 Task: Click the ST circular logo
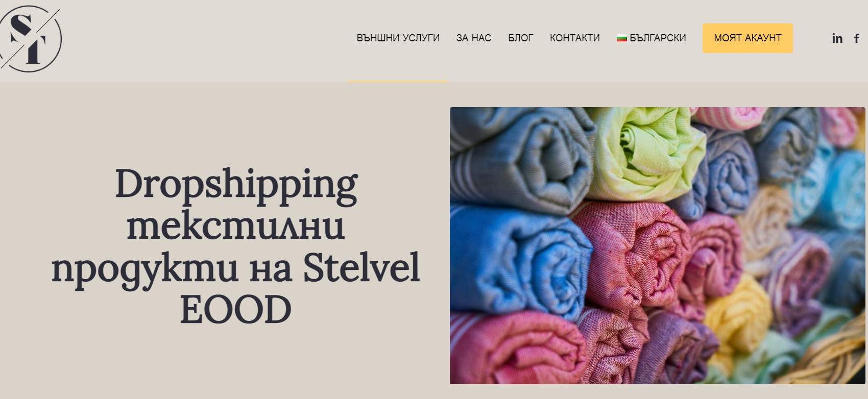(x=30, y=38)
